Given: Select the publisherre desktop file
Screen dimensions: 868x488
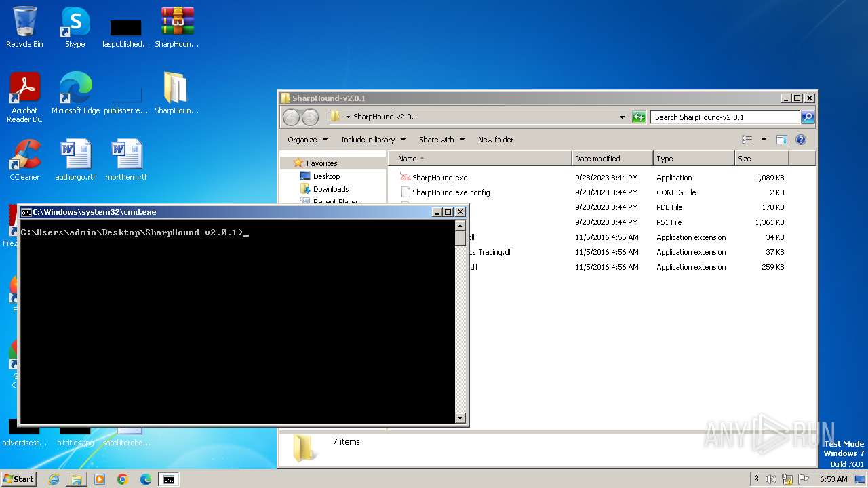Looking at the screenshot, I should (x=125, y=98).
